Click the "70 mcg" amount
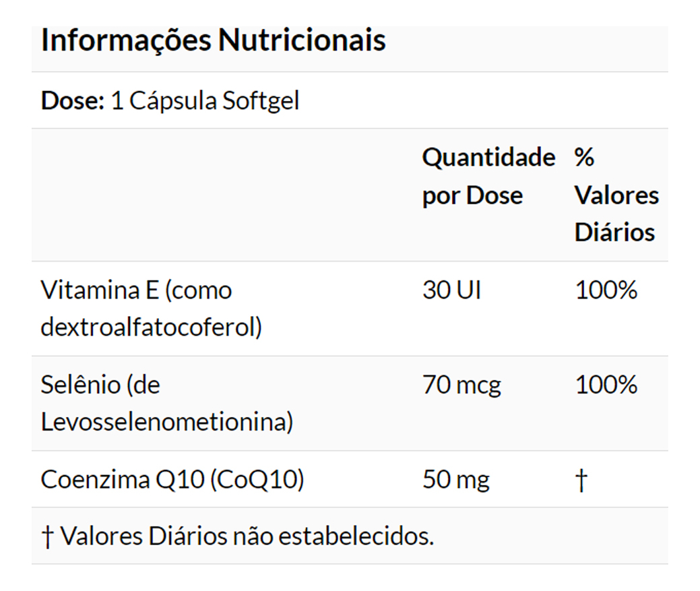The width and height of the screenshot is (700, 591). click(x=462, y=385)
